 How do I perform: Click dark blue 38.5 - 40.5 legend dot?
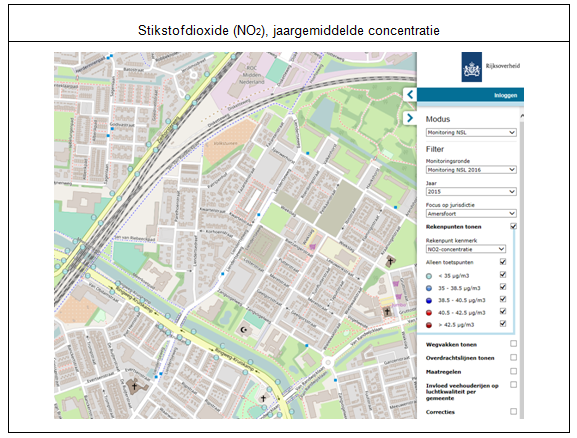click(x=429, y=300)
